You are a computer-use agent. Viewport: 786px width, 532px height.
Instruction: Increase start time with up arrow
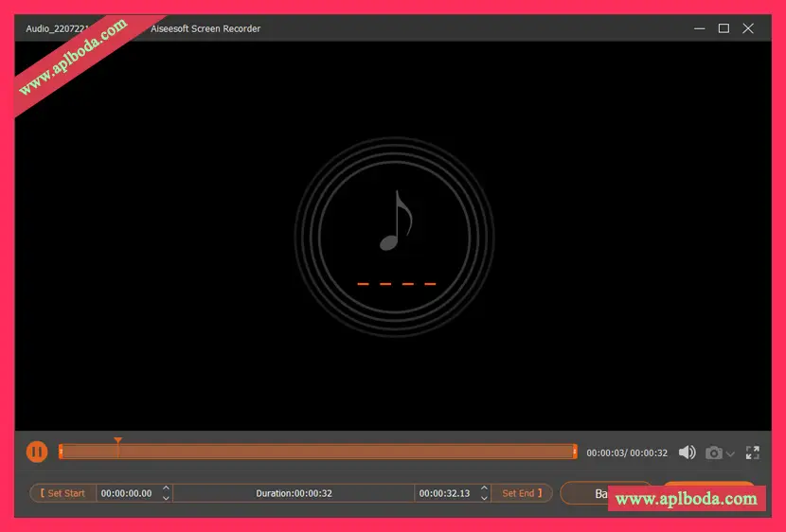(x=167, y=488)
